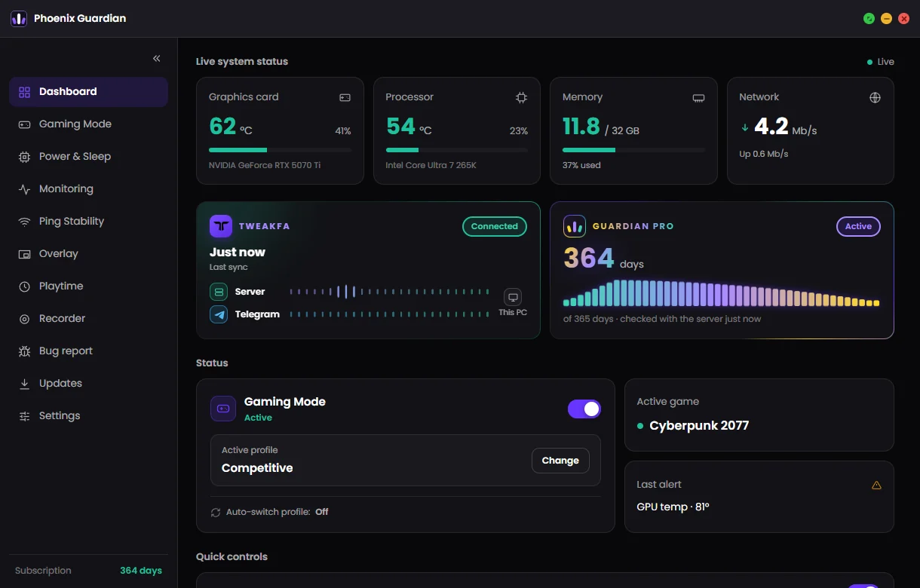Click the Server sync icon
The height and width of the screenshot is (588, 920).
click(219, 292)
